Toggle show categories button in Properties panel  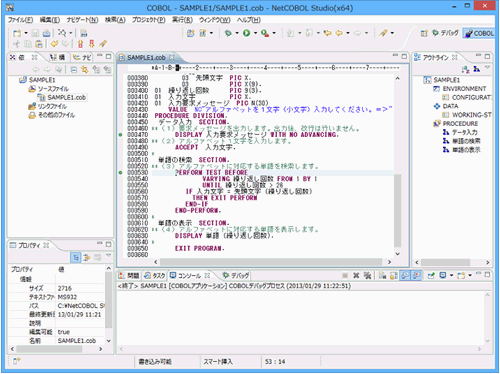pyautogui.click(x=76, y=257)
